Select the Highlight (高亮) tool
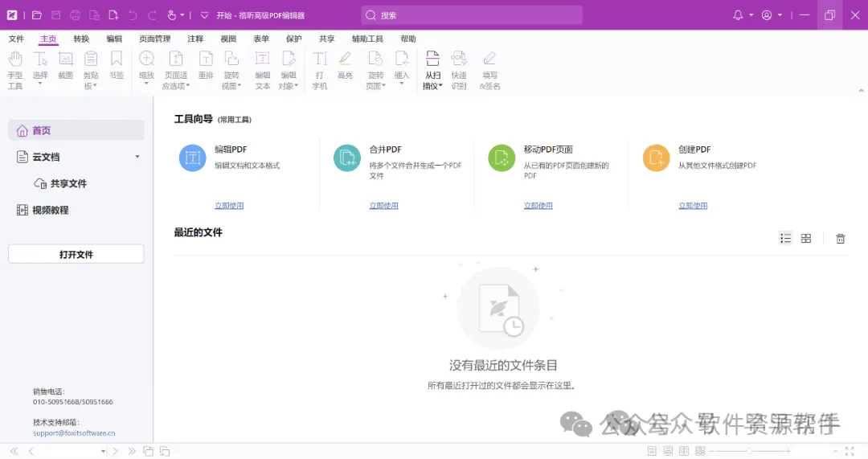Screen dimensions: 868x459 tap(345, 65)
